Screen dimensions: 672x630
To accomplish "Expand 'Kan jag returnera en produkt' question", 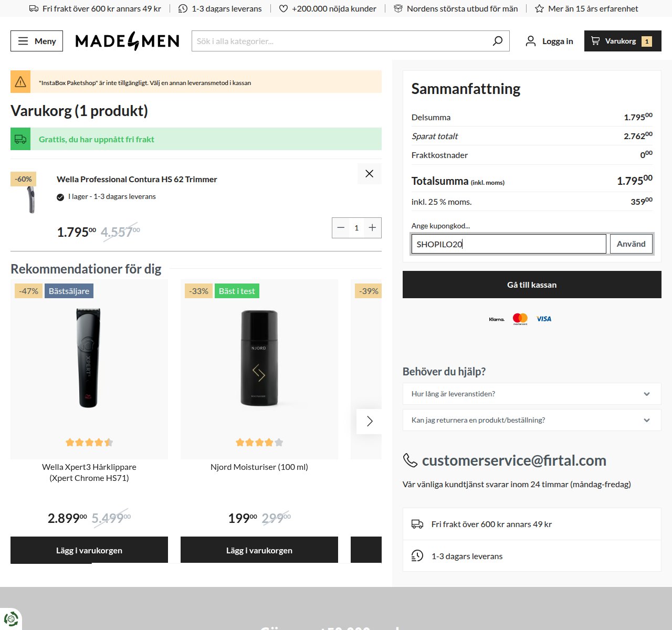I will (x=532, y=420).
